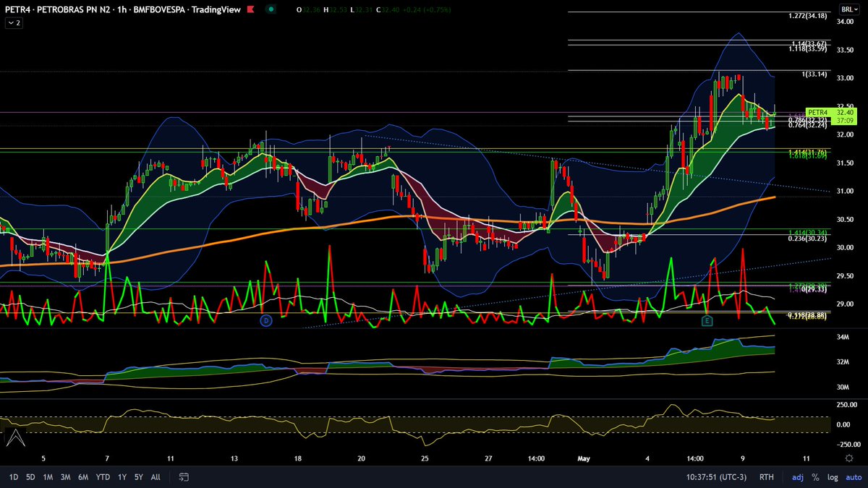The height and width of the screenshot is (488, 868).
Task: Click the May label on time axis
Action: pyautogui.click(x=584, y=458)
